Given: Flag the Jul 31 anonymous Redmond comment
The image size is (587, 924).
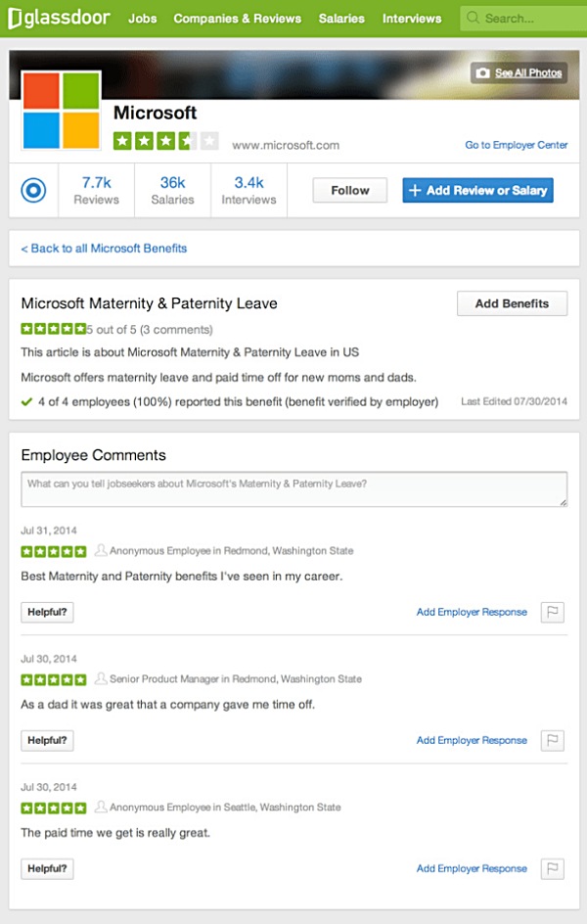Looking at the screenshot, I should [553, 613].
